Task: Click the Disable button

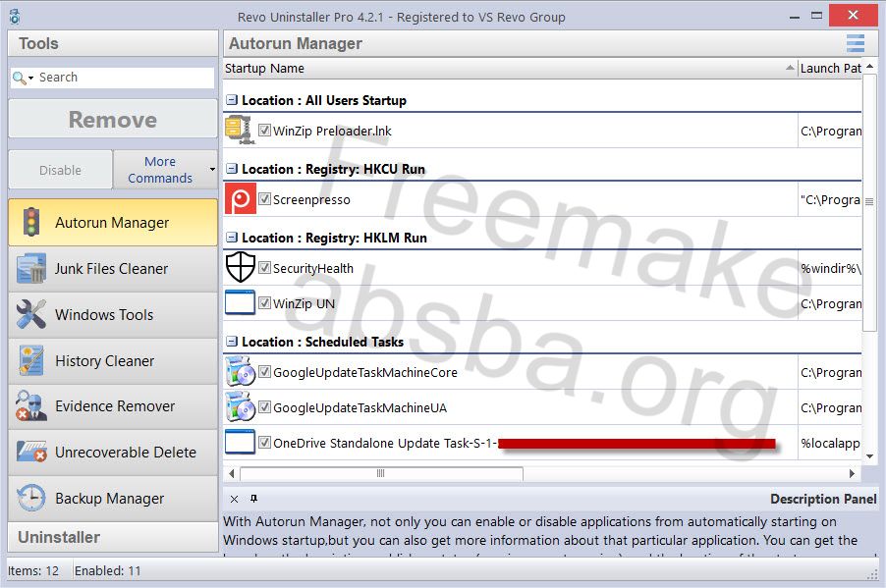Action: click(x=61, y=170)
